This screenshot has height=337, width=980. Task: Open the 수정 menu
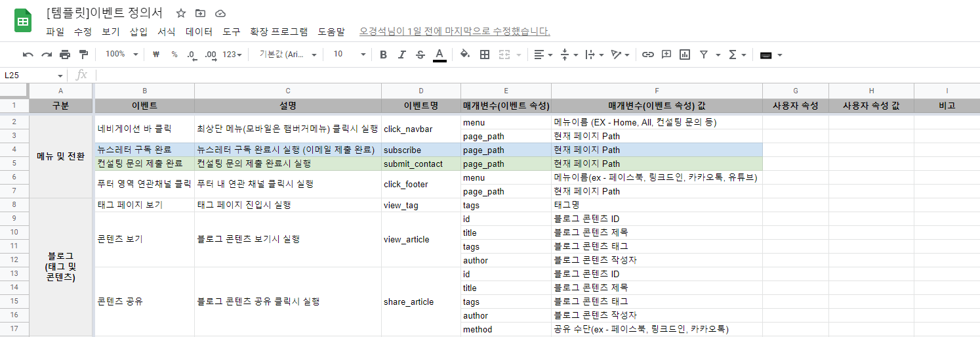83,32
